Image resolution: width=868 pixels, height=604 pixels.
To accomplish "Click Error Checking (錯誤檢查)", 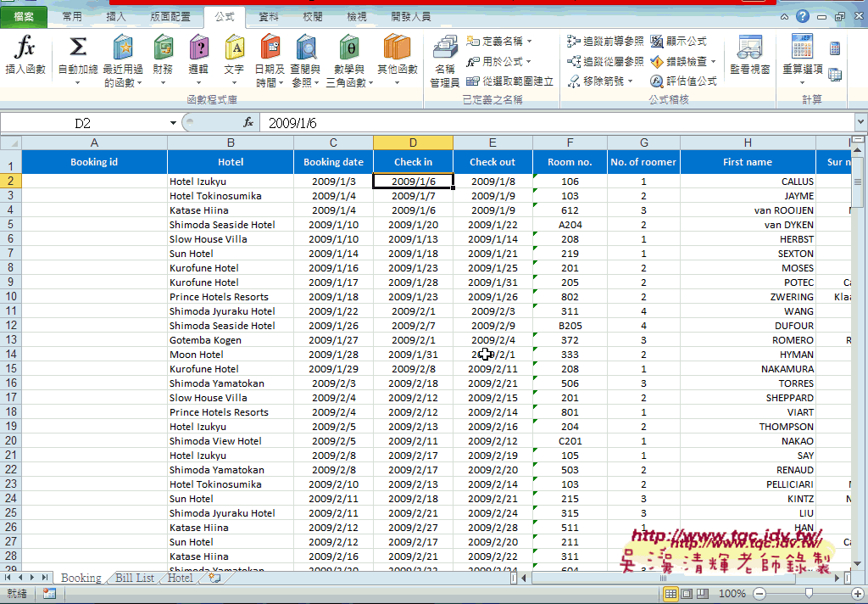I will (680, 62).
